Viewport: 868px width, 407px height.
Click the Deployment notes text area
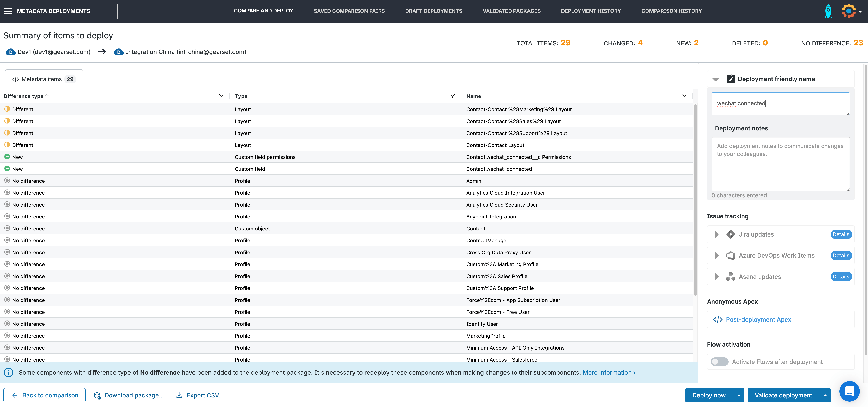(780, 164)
